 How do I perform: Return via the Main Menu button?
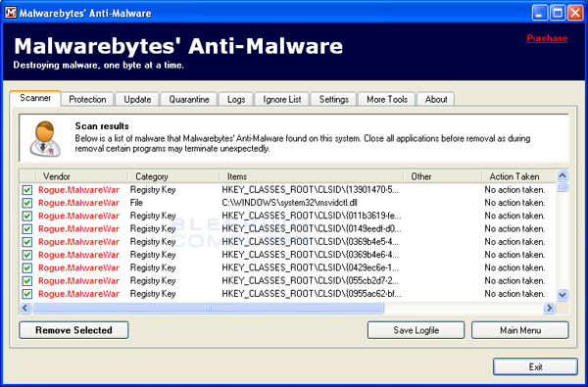[x=520, y=330]
